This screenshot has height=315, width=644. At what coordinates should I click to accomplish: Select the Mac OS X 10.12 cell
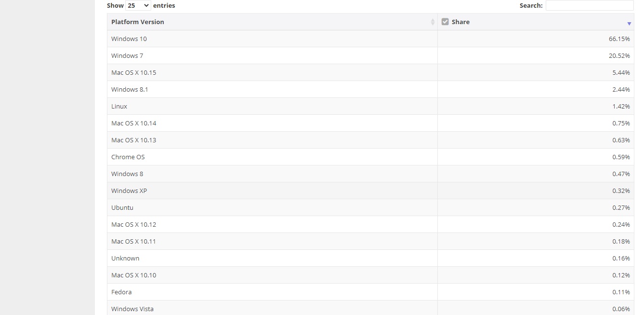272,224
